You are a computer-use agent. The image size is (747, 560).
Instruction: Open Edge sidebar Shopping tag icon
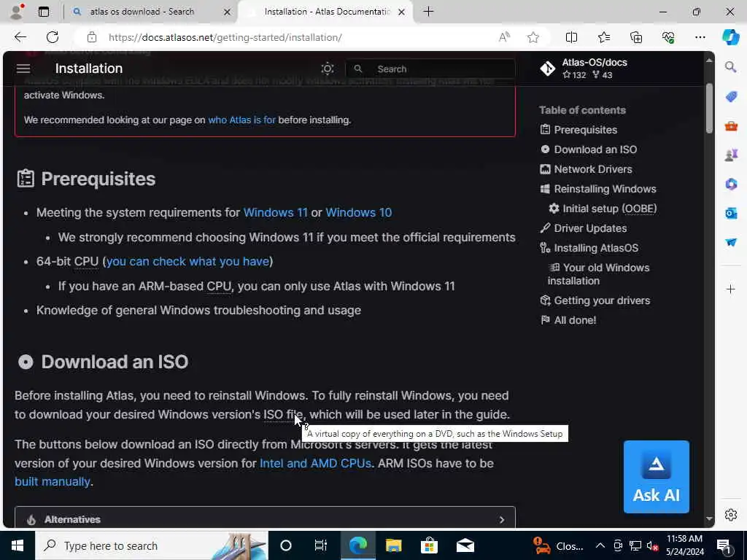[731, 97]
